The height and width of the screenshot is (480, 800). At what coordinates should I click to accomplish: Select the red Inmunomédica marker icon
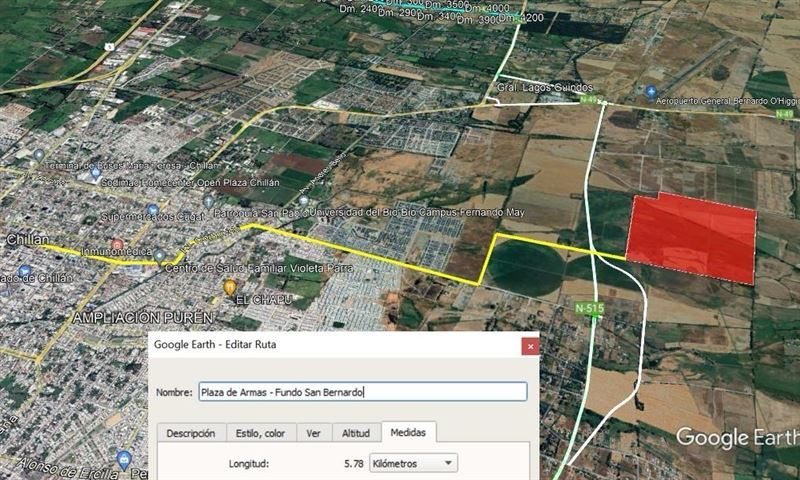pyautogui.click(x=117, y=244)
